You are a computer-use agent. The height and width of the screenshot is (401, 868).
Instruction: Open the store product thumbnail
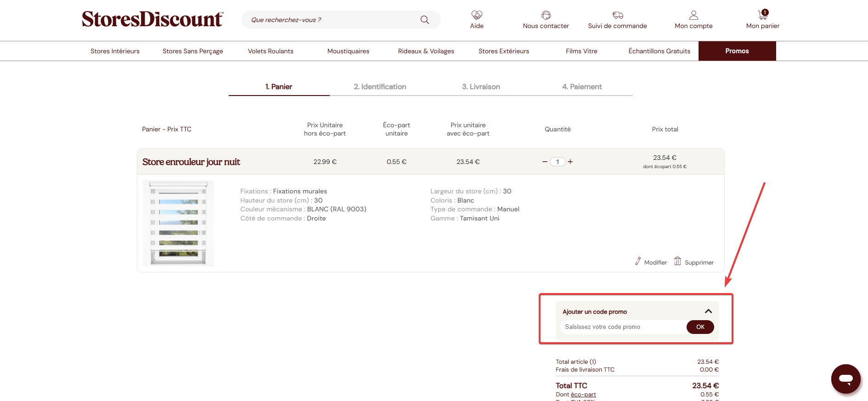pyautogui.click(x=178, y=223)
